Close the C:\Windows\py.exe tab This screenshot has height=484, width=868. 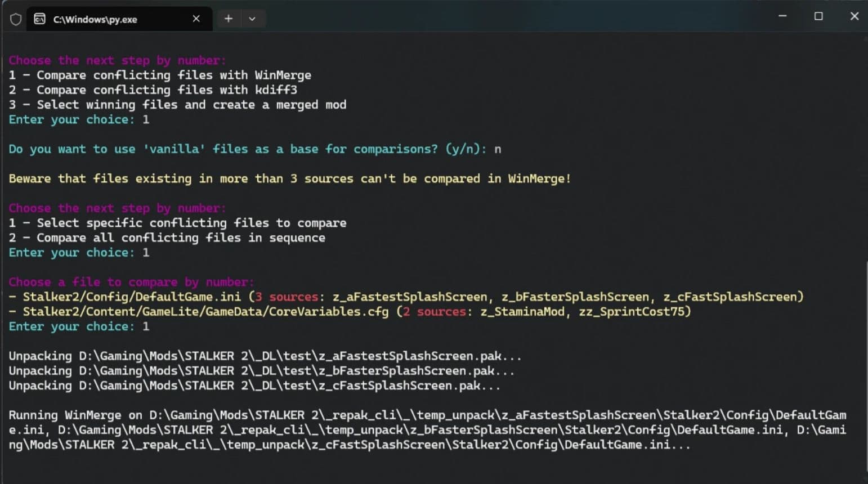(x=196, y=19)
